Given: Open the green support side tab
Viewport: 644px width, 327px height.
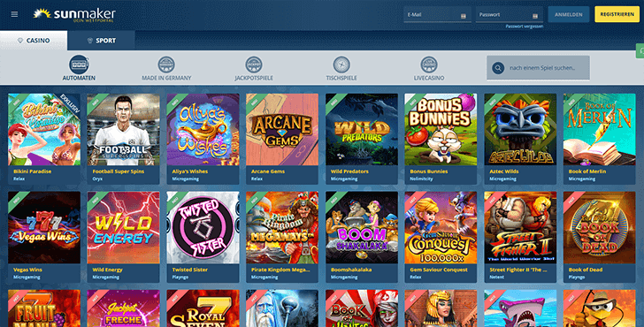Looking at the screenshot, I should 640,51.
